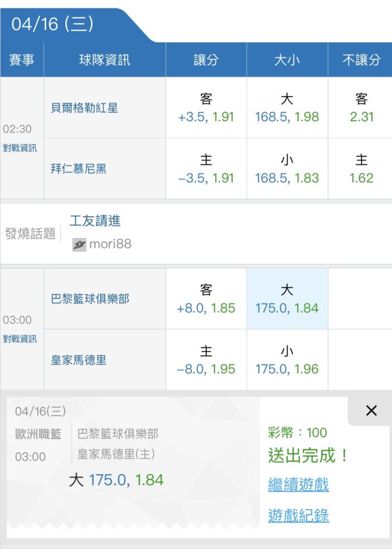This screenshot has width=392, height=559.
Task: Pick 大 168.5, 1.98 over option
Action: [287, 108]
